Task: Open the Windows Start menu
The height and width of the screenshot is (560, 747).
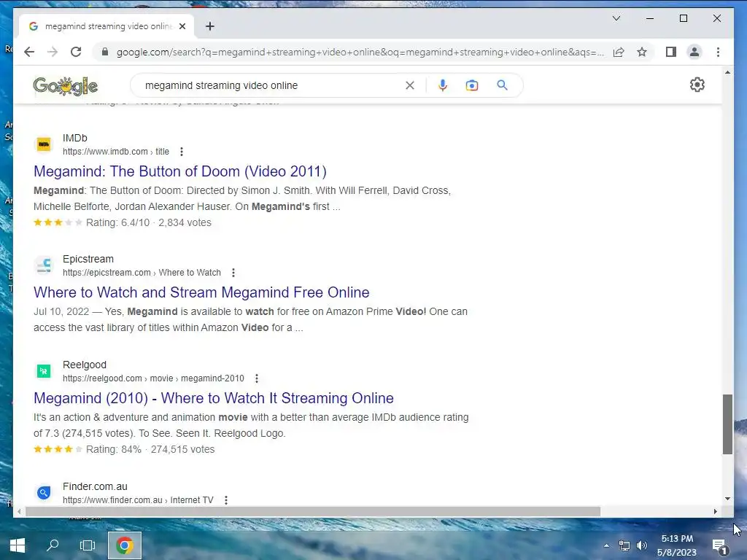Action: pyautogui.click(x=18, y=545)
